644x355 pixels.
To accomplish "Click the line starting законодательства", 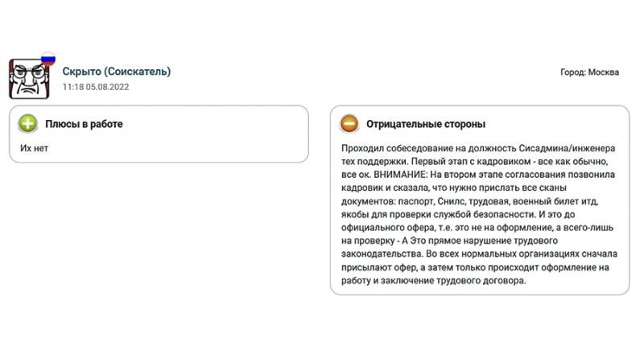I will 479,254.
